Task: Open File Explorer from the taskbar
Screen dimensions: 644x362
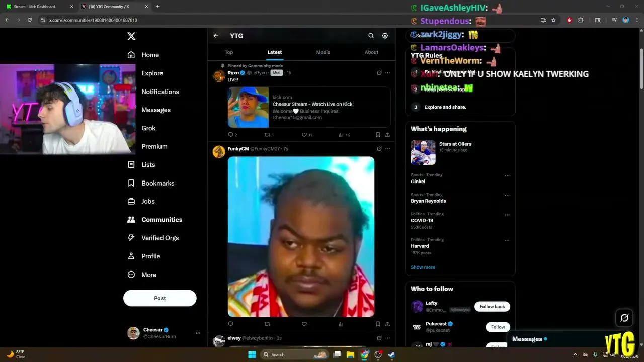Action: click(351, 354)
